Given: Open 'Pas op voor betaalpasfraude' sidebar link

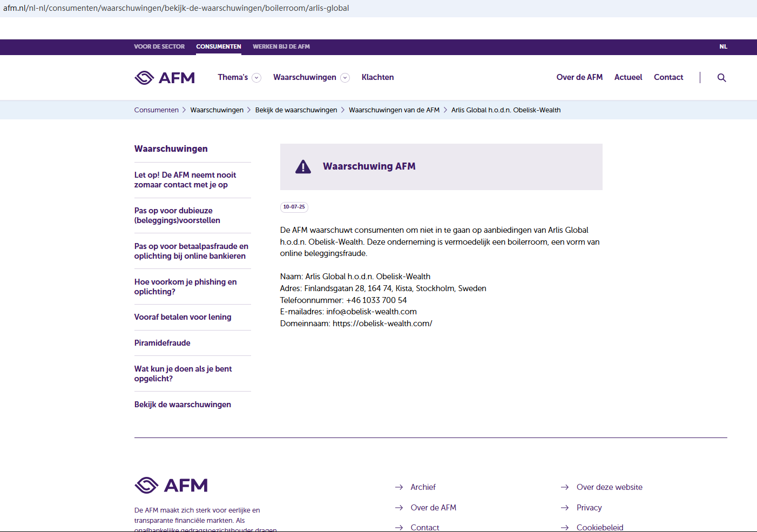Looking at the screenshot, I should (191, 251).
